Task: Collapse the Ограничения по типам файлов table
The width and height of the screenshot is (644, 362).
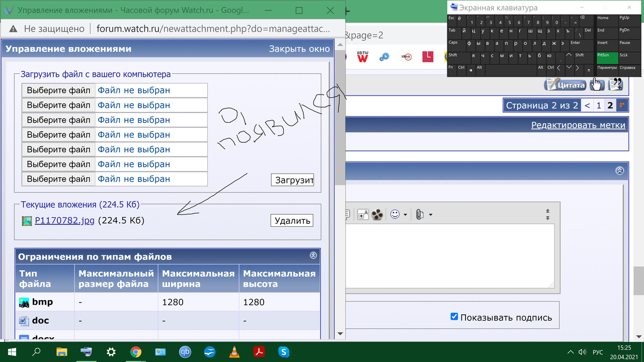Action: (313, 255)
